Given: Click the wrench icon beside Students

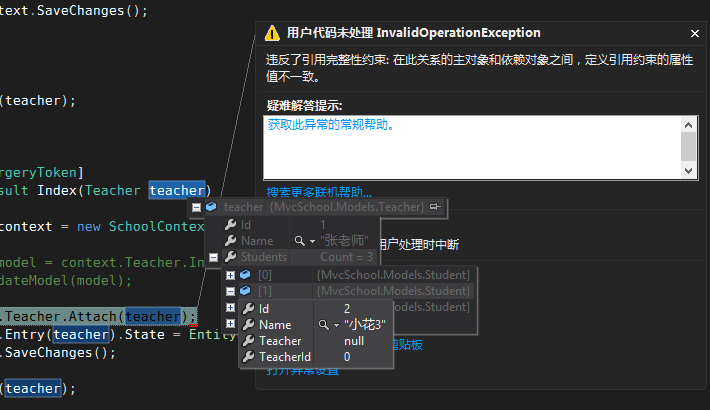Looking at the screenshot, I should 230,257.
